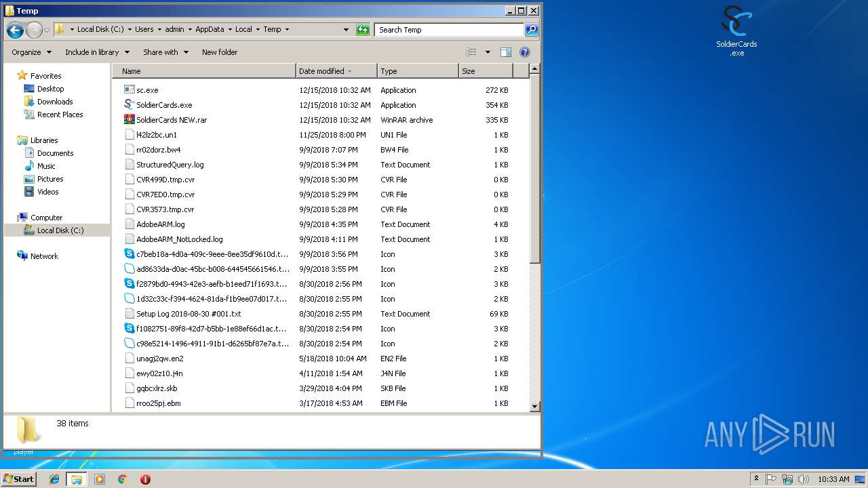Select the SoldierCards.exe file icon
Image resolution: width=868 pixels, height=488 pixels.
pyautogui.click(x=130, y=105)
